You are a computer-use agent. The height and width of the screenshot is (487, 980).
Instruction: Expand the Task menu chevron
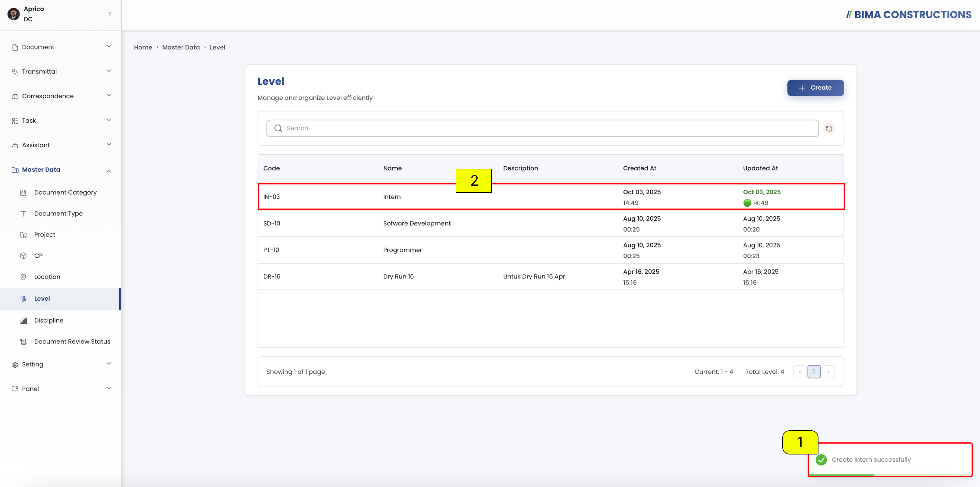click(x=109, y=120)
